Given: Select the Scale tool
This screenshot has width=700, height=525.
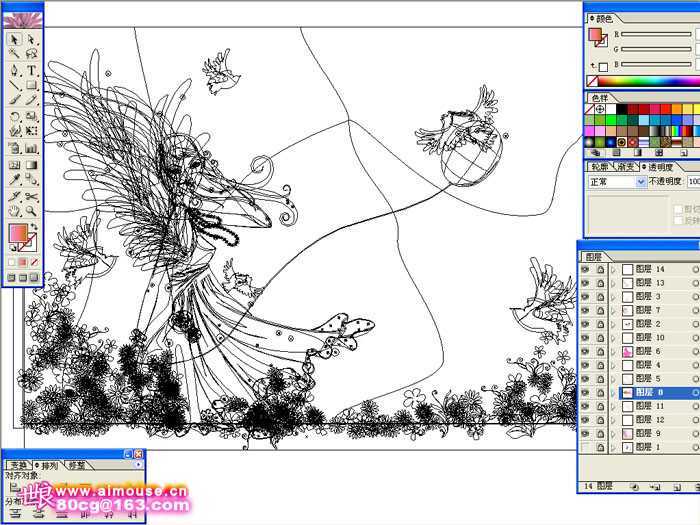Looking at the screenshot, I should coord(31,117).
